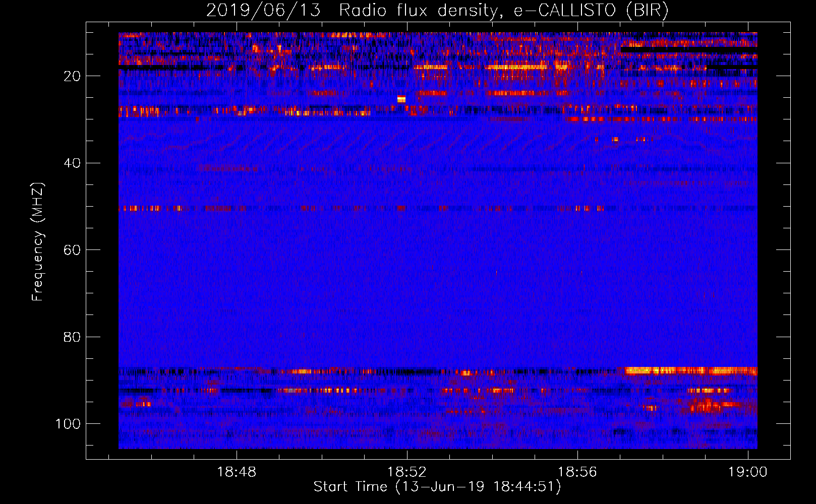Click the plot title '2019/06/13 Radio flux density, e-CALLISTO (BIR)'

tap(437, 10)
